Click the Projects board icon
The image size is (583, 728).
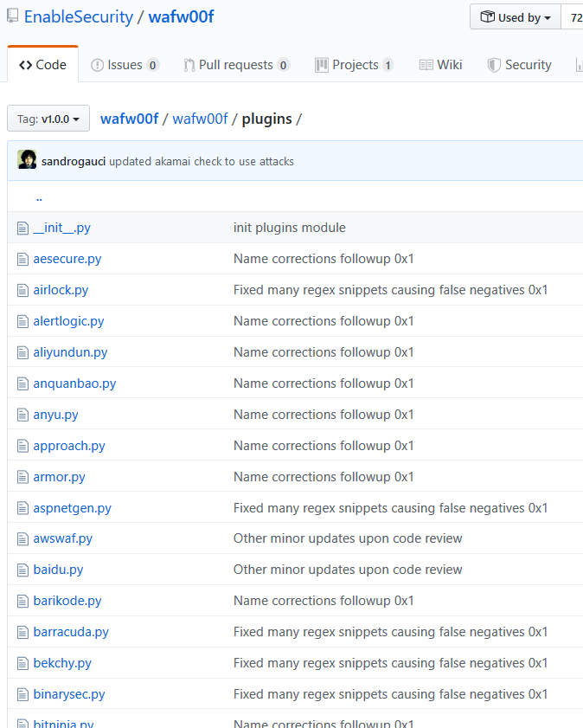point(322,65)
